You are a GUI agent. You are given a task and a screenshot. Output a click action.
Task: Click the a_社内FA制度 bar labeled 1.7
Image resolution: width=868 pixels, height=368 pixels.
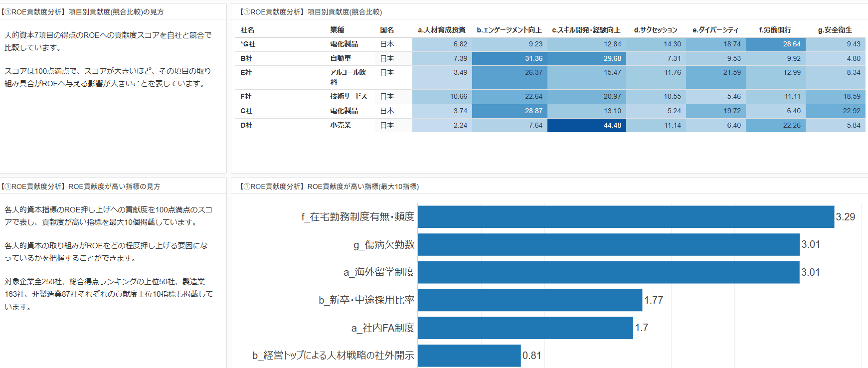click(525, 328)
